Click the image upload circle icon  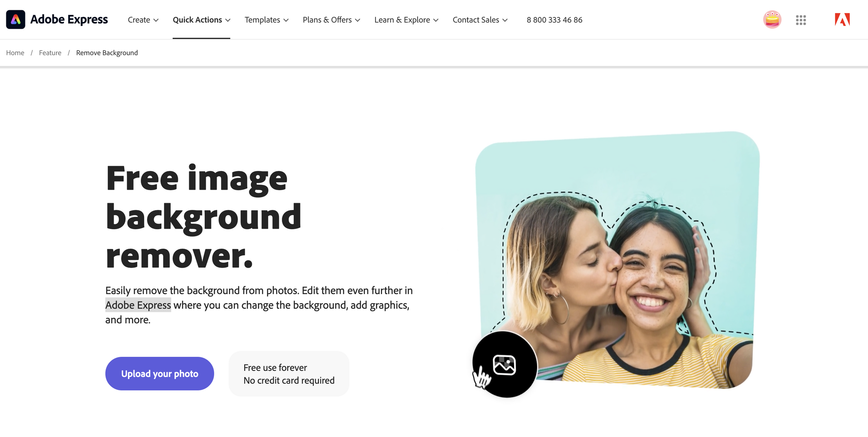[505, 364]
